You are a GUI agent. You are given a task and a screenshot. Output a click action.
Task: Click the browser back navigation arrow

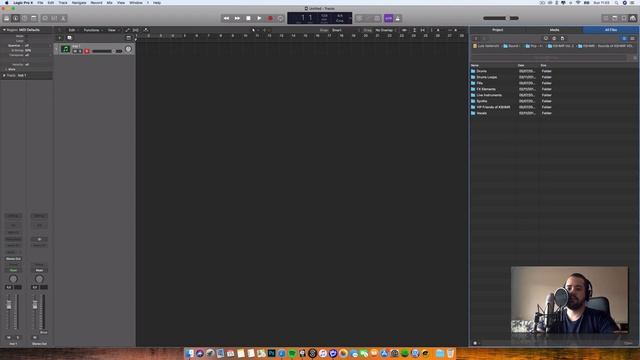coord(476,38)
